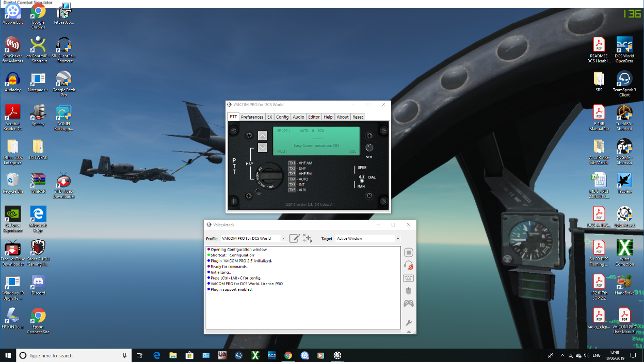Open the Profile dropdown list
The height and width of the screenshot is (362, 644).
283,239
